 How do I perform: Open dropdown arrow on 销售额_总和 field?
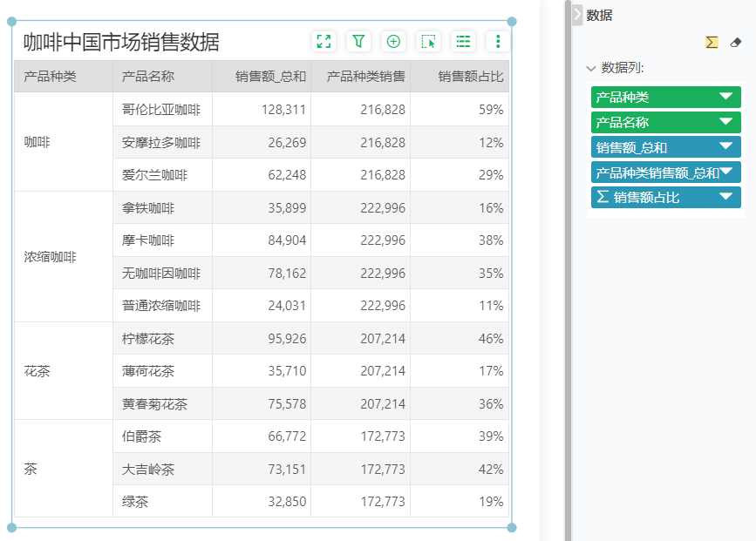[x=725, y=147]
